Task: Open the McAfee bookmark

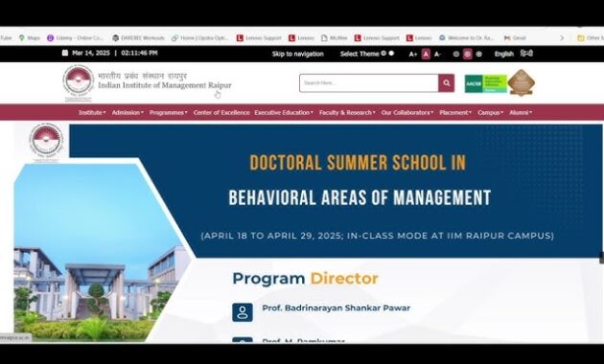Action: point(335,38)
